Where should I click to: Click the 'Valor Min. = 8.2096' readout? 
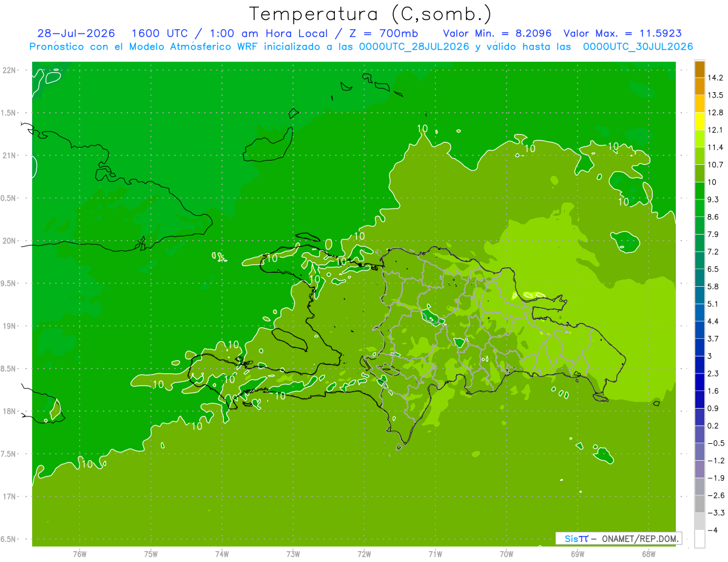coord(497,33)
